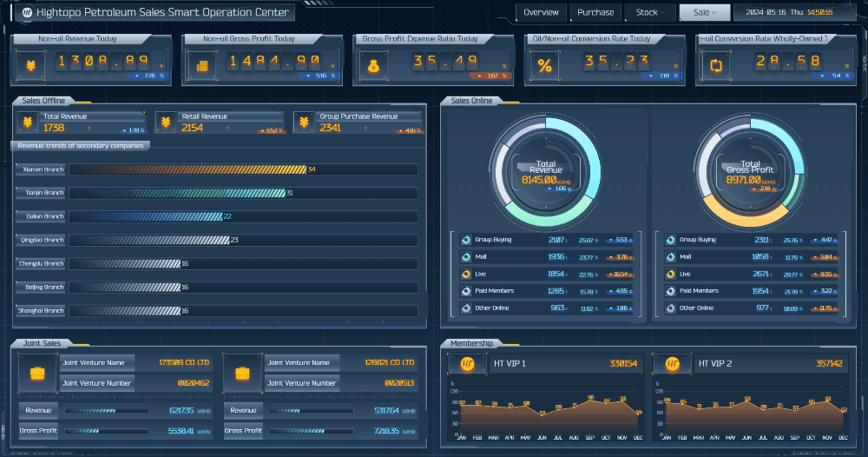The width and height of the screenshot is (868, 457).
Task: Click the Hightopo logo icon in title bar
Action: click(27, 13)
